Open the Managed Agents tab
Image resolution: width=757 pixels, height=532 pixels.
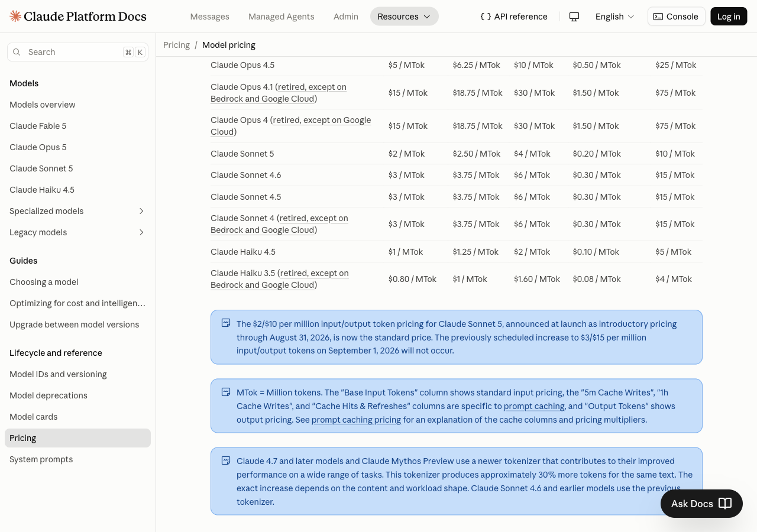pyautogui.click(x=282, y=17)
